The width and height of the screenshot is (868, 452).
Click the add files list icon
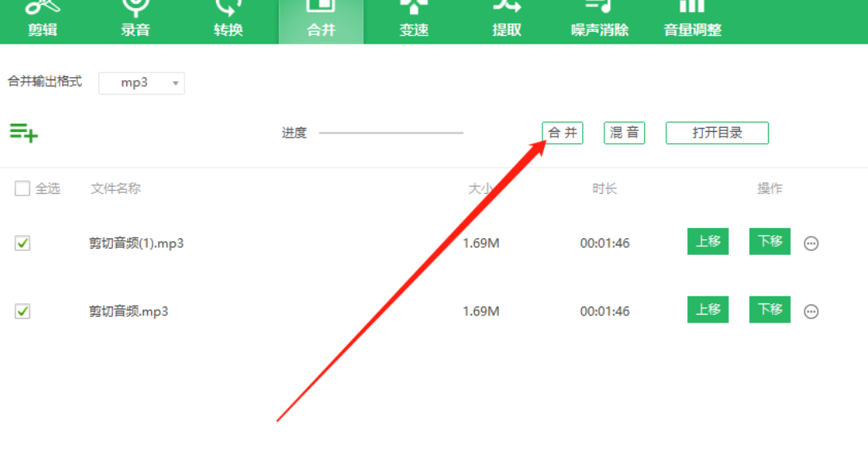click(24, 133)
